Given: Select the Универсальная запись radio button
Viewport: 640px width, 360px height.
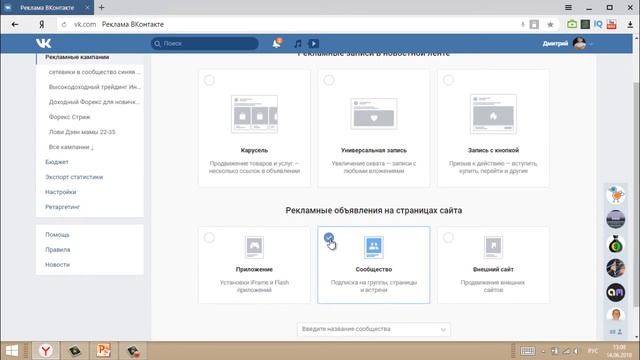Looking at the screenshot, I should (x=329, y=80).
